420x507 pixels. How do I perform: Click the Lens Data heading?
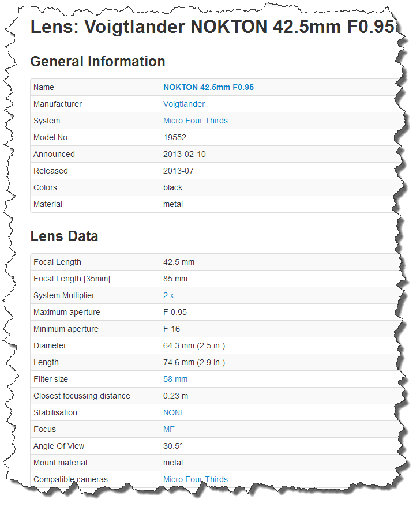(65, 236)
